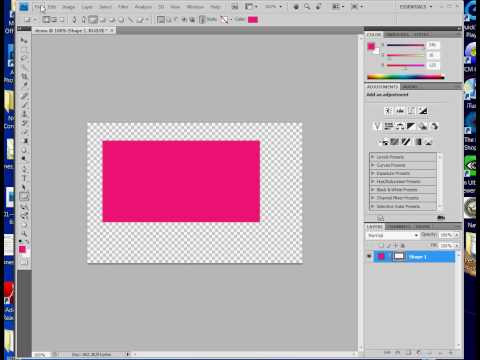Click the Opacity field in Layers panel

point(446,235)
